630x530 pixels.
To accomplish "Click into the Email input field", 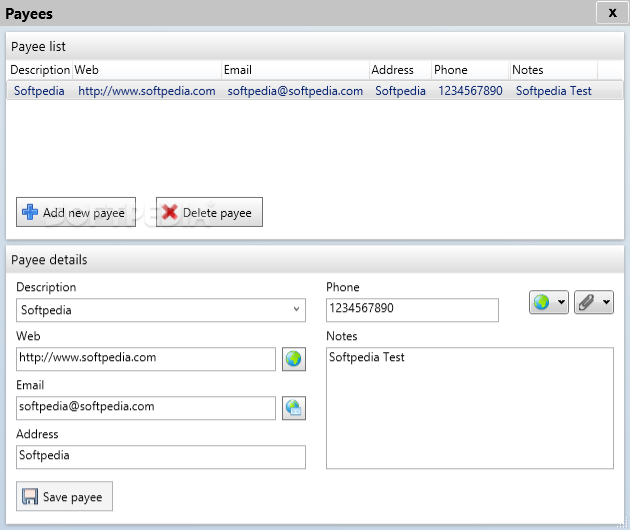I will click(146, 408).
